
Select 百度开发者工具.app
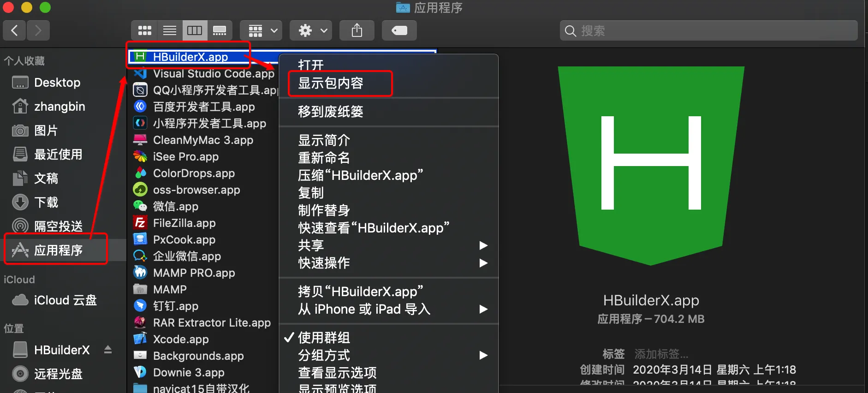pos(204,107)
